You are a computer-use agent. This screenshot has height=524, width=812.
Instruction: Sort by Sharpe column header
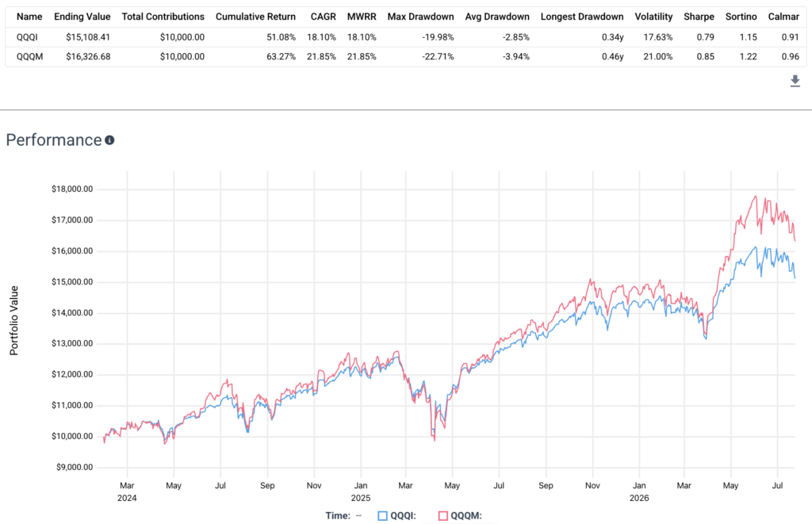click(x=699, y=17)
